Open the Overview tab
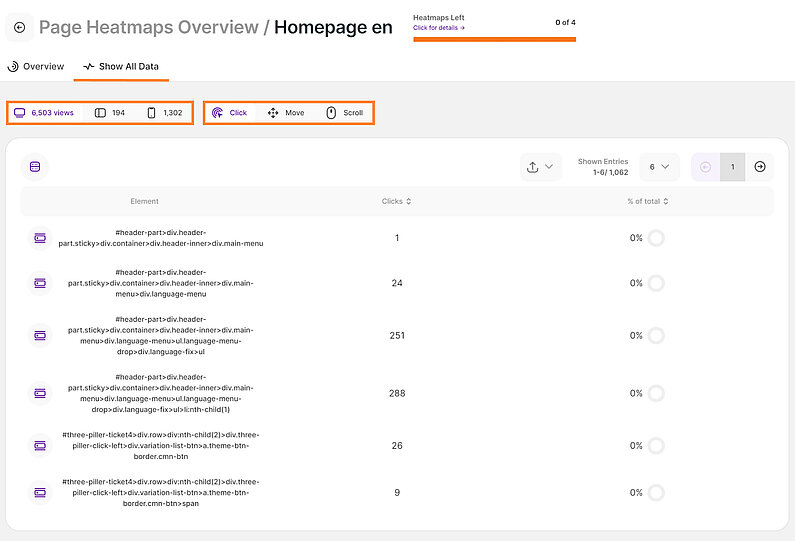 (36, 67)
